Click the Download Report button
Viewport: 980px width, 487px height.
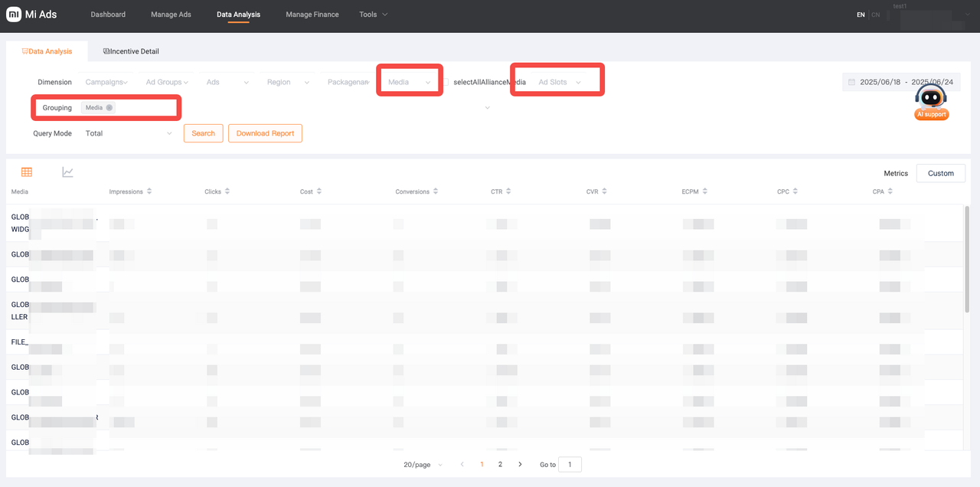pos(265,133)
